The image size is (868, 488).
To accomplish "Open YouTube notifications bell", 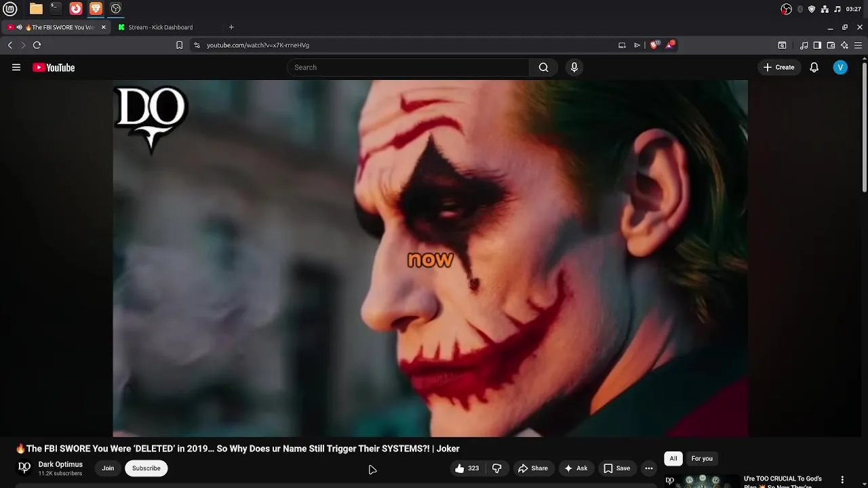I will point(814,67).
